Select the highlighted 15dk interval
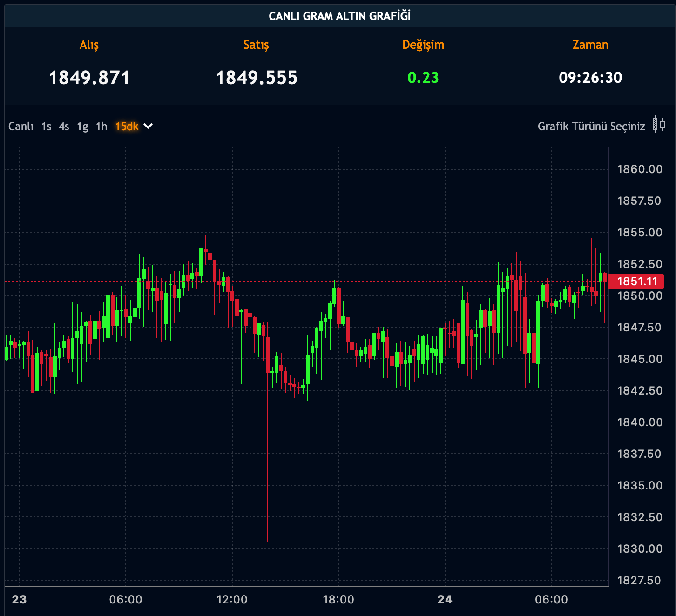The height and width of the screenshot is (616, 676). (x=127, y=127)
